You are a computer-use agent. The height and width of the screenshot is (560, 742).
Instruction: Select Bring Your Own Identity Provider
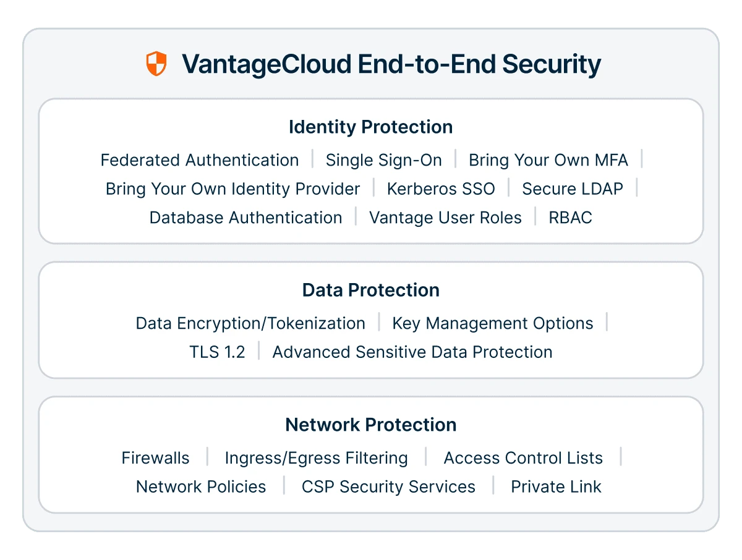(x=233, y=189)
